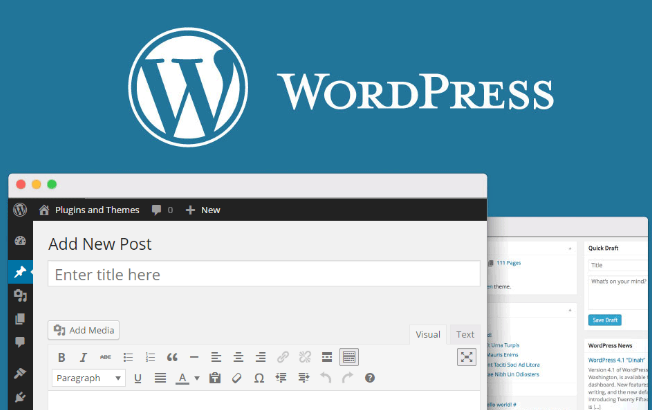Image resolution: width=652 pixels, height=410 pixels.
Task: Apply Italic formatting in editor toolbar
Action: coord(83,357)
